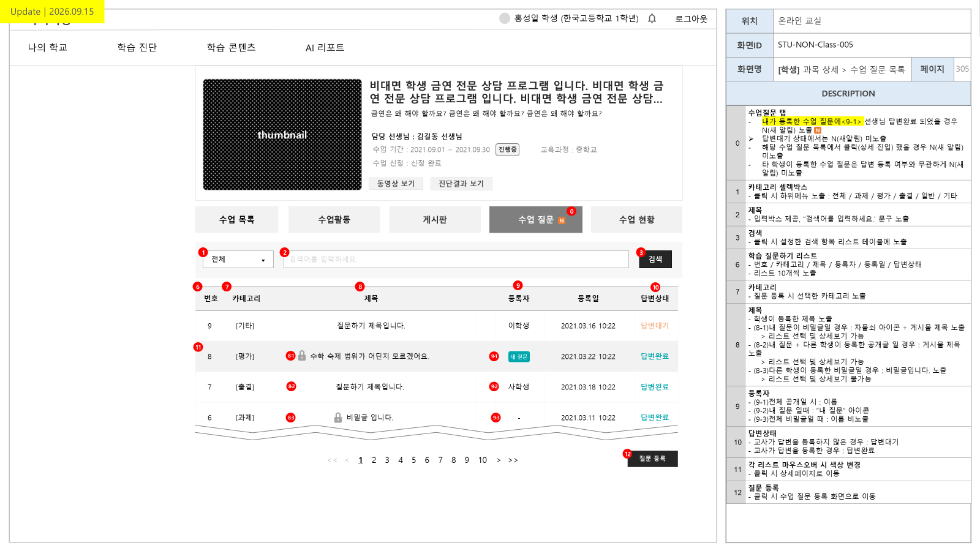Click the 내 질문 badge icon
This screenshot has width=980, height=551.
[x=519, y=356]
